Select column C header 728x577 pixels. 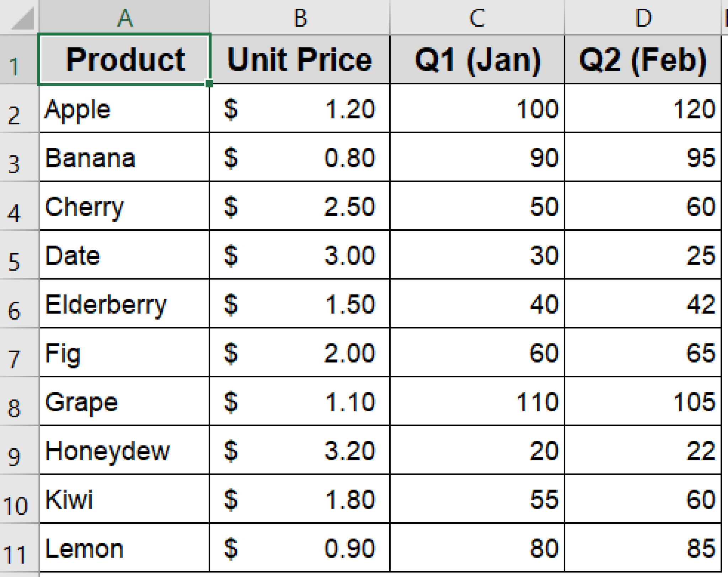click(476, 16)
